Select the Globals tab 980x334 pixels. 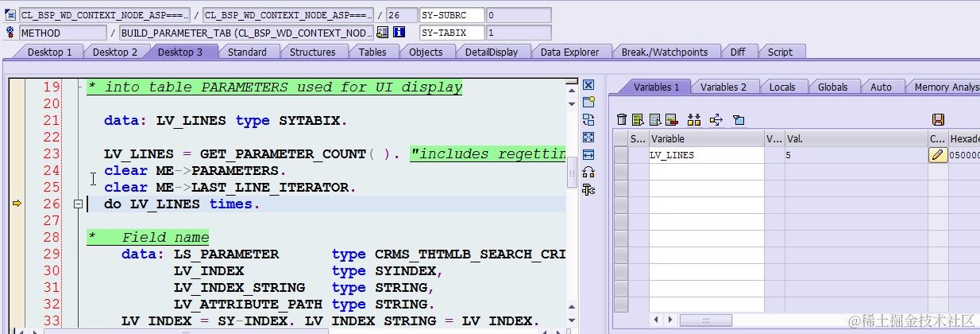832,87
